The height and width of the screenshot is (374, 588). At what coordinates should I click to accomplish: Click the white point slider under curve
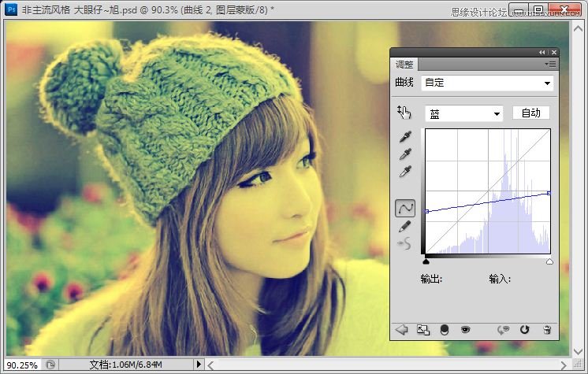[549, 261]
